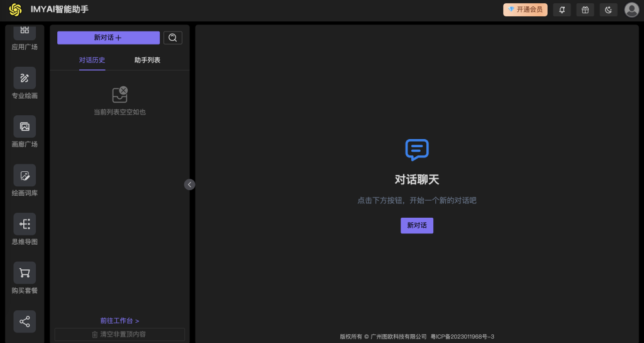Click the share icon in sidebar

pos(25,321)
